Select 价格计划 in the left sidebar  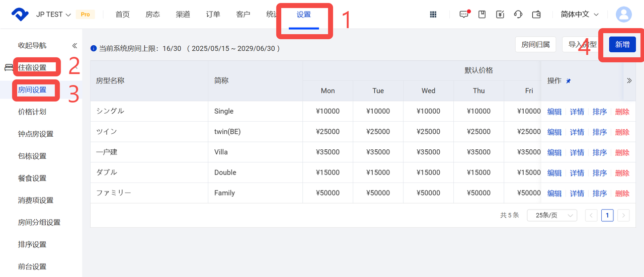point(32,112)
